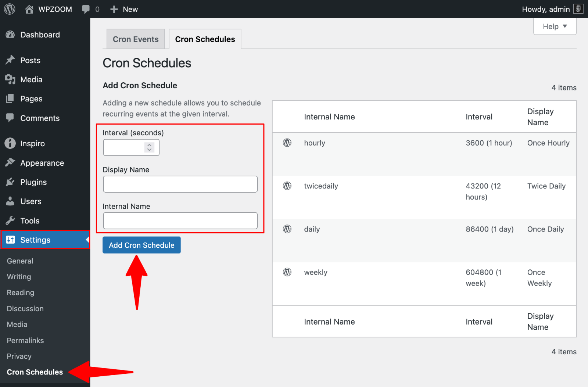
Task: Click the WPZOOM site name link
Action: (x=55, y=9)
